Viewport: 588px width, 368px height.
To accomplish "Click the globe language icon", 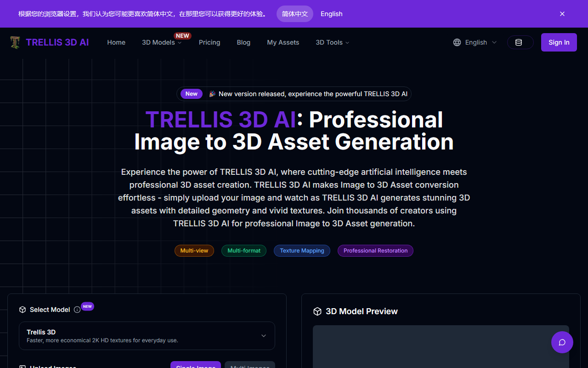I will (457, 42).
